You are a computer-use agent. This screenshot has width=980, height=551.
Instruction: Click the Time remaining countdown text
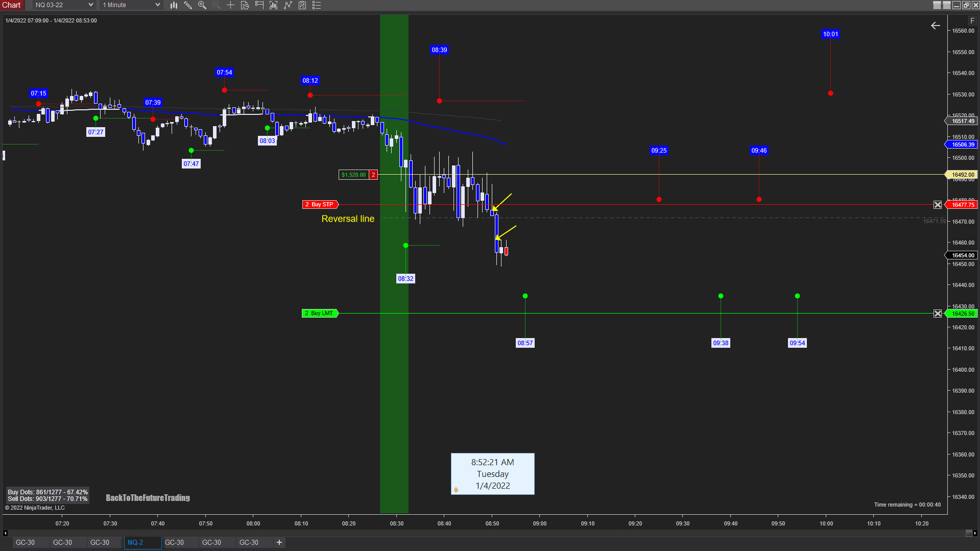(x=907, y=505)
